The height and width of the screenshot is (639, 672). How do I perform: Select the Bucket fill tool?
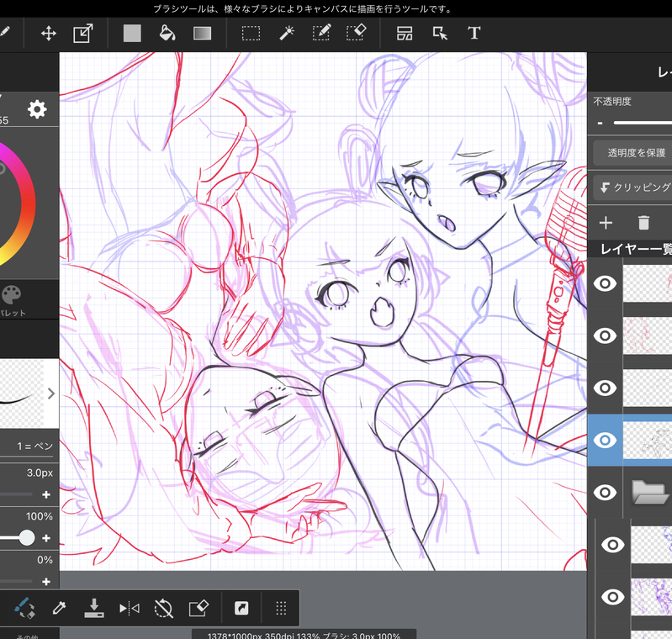point(167,34)
